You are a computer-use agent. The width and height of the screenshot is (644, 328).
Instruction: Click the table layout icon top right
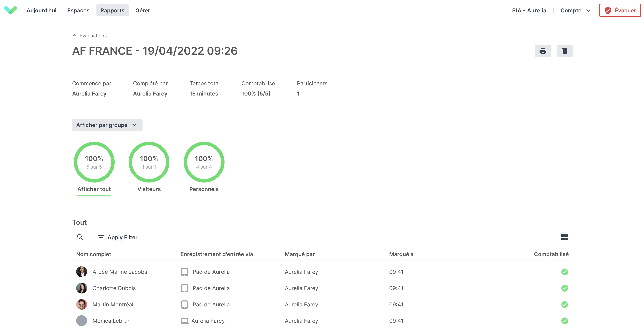(x=565, y=237)
